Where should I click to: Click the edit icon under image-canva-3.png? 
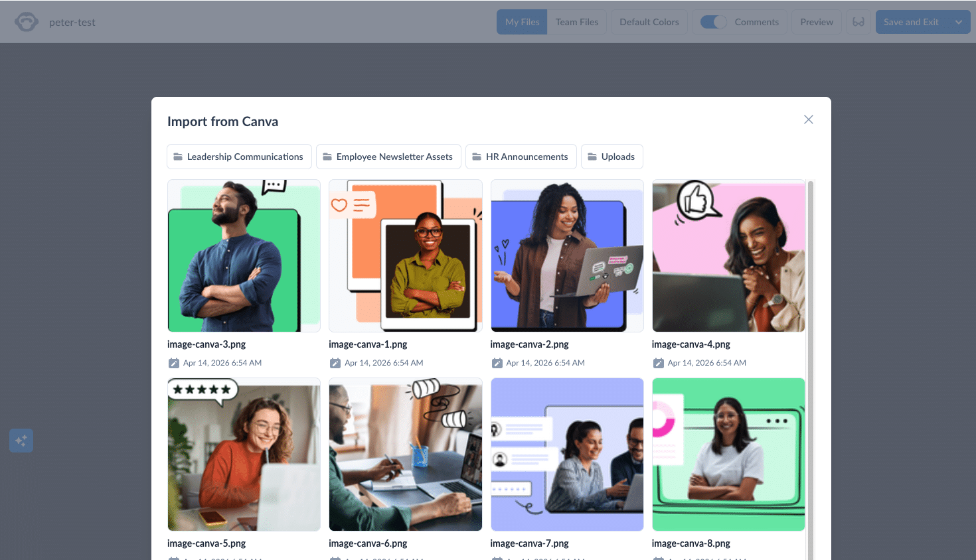click(174, 363)
